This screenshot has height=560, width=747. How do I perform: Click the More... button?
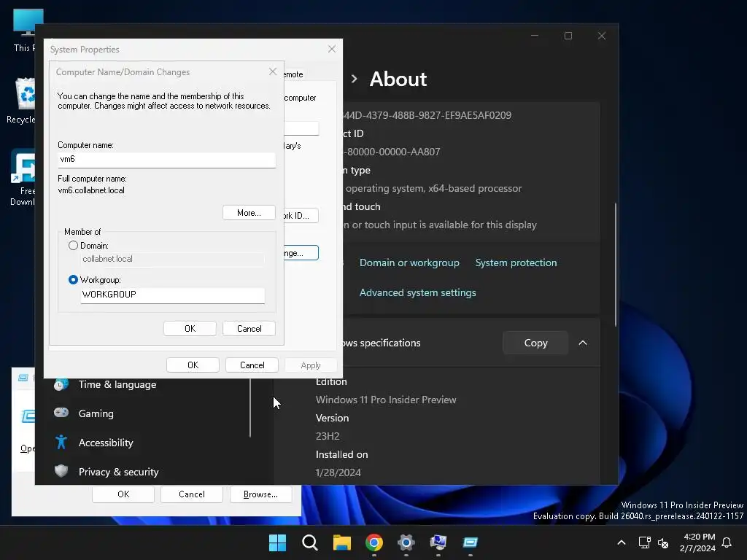point(249,213)
